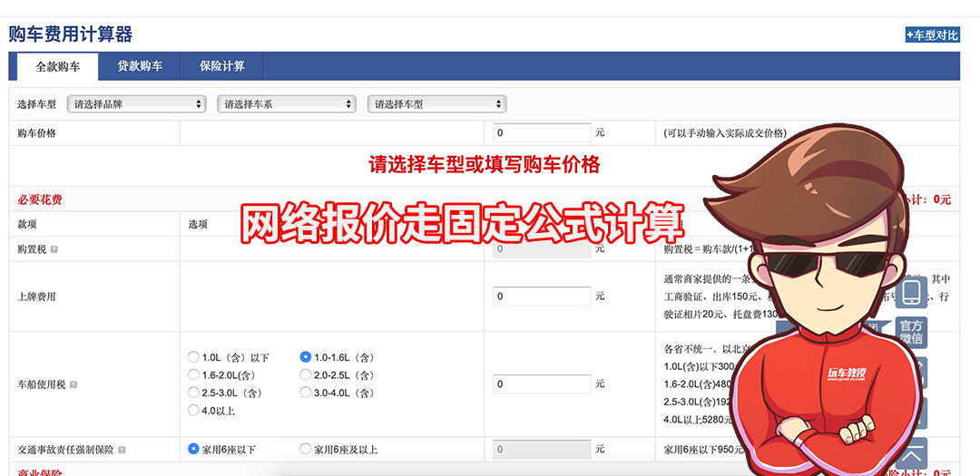Click the help icon beside 车船使用税

(73, 384)
